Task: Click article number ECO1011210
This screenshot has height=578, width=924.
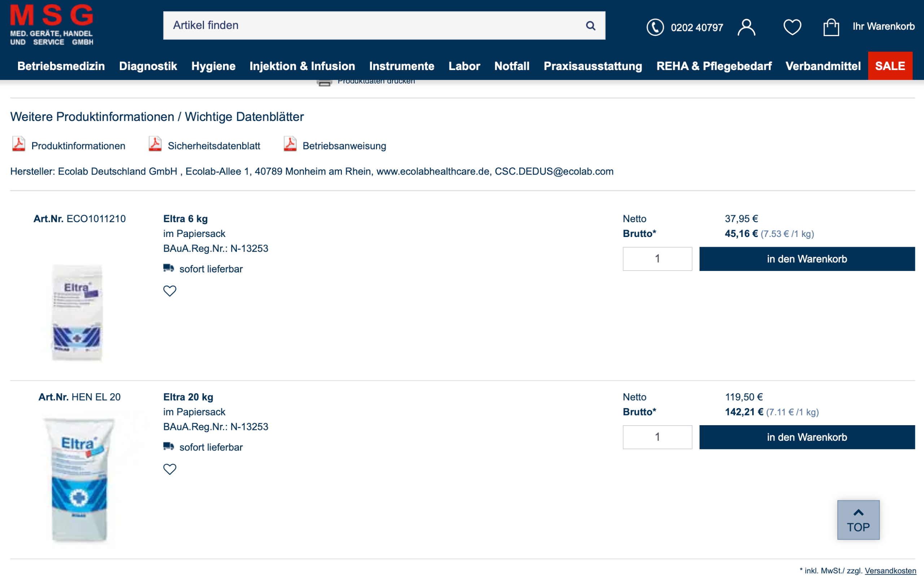Action: tap(96, 219)
